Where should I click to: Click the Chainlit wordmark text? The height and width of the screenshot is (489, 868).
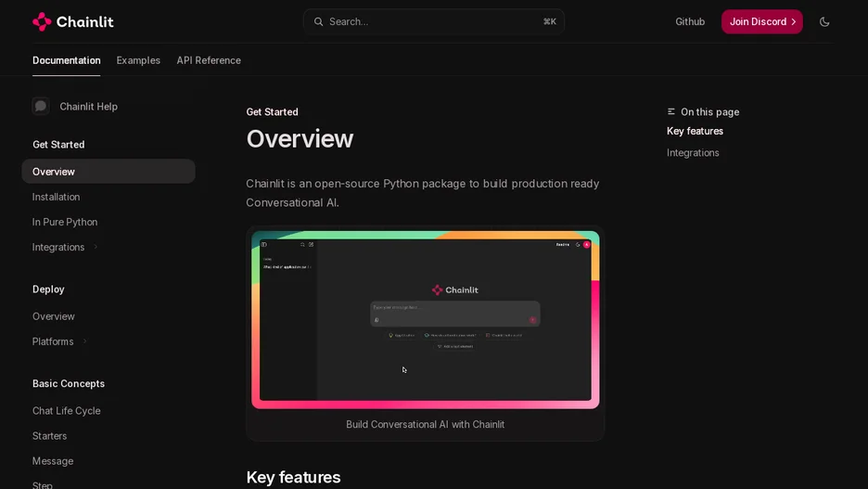[x=84, y=21]
